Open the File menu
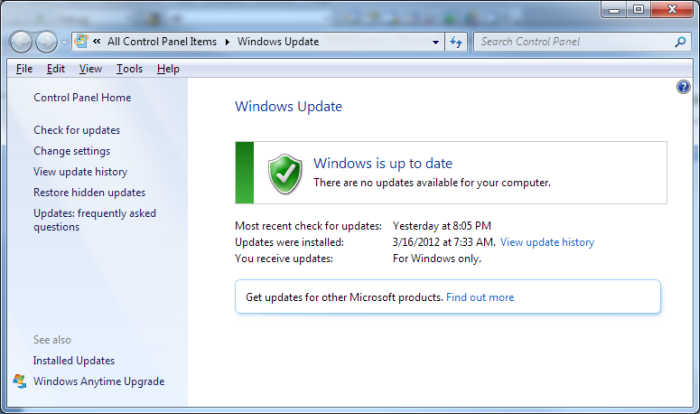The height and width of the screenshot is (414, 700). coord(24,69)
